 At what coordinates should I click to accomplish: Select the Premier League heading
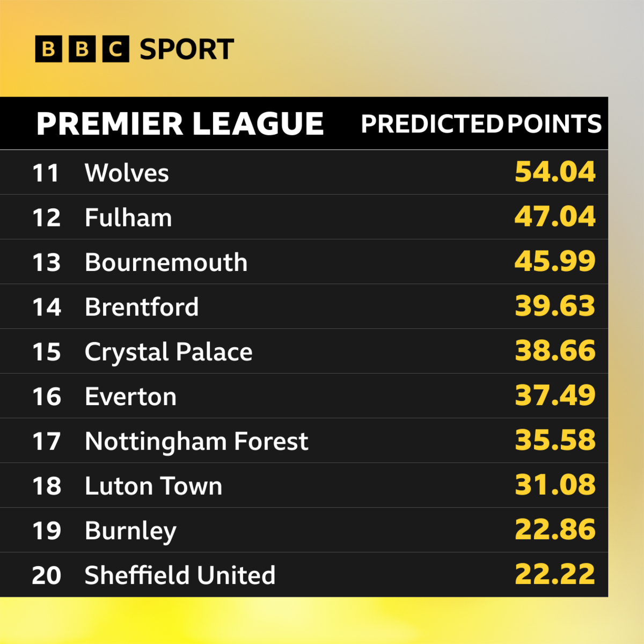point(180,124)
